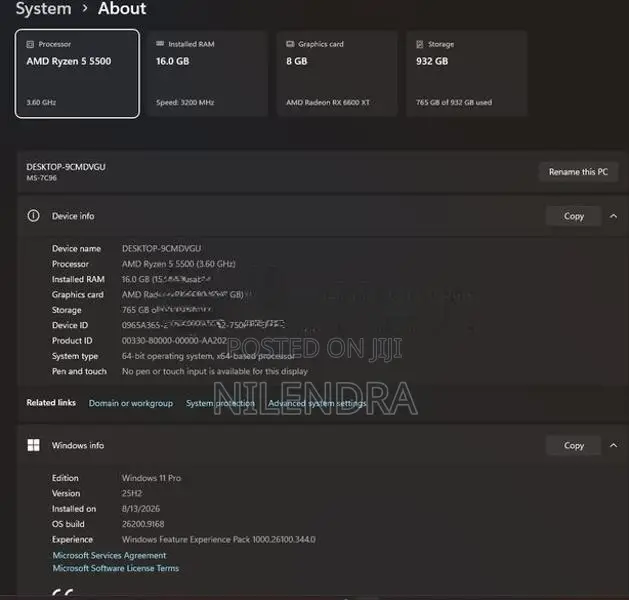Click DESKTOP-9CMDVGU header PC name
Image resolution: width=629 pixels, height=600 pixels.
(66, 167)
